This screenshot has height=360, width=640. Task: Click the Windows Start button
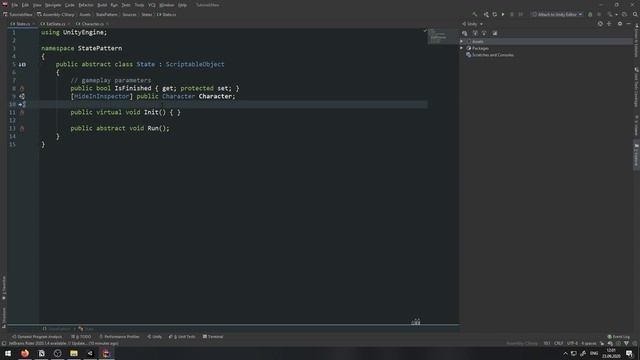point(8,353)
